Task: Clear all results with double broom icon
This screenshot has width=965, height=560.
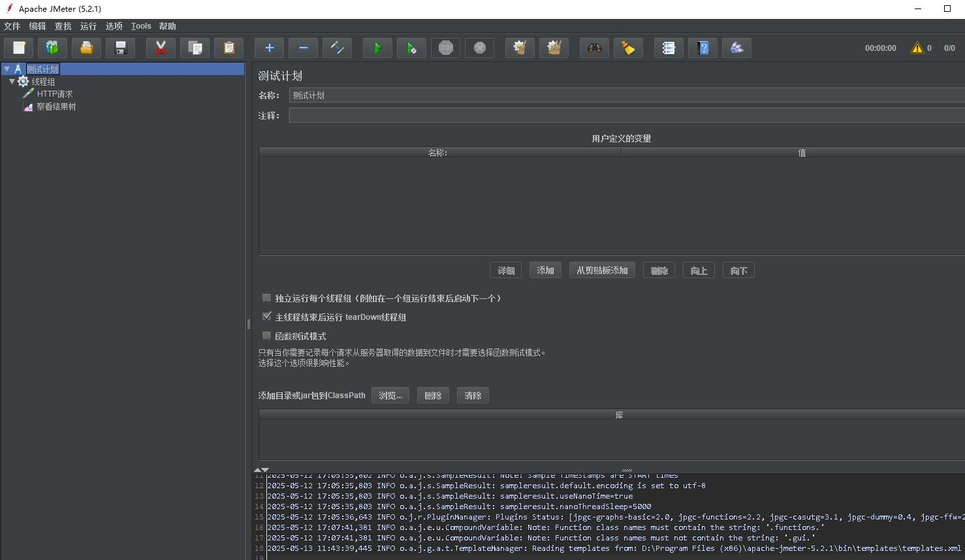Action: (x=554, y=48)
